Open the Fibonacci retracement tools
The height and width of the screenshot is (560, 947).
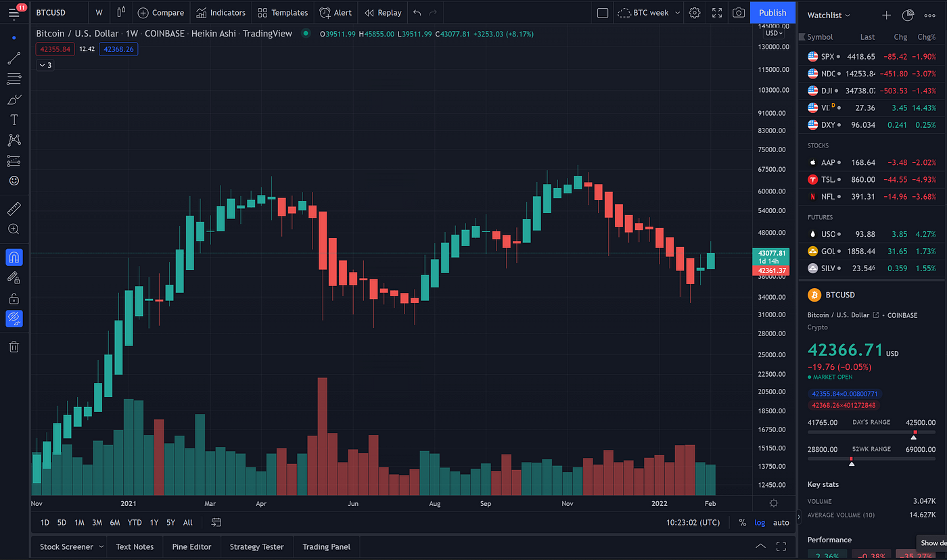tap(14, 79)
